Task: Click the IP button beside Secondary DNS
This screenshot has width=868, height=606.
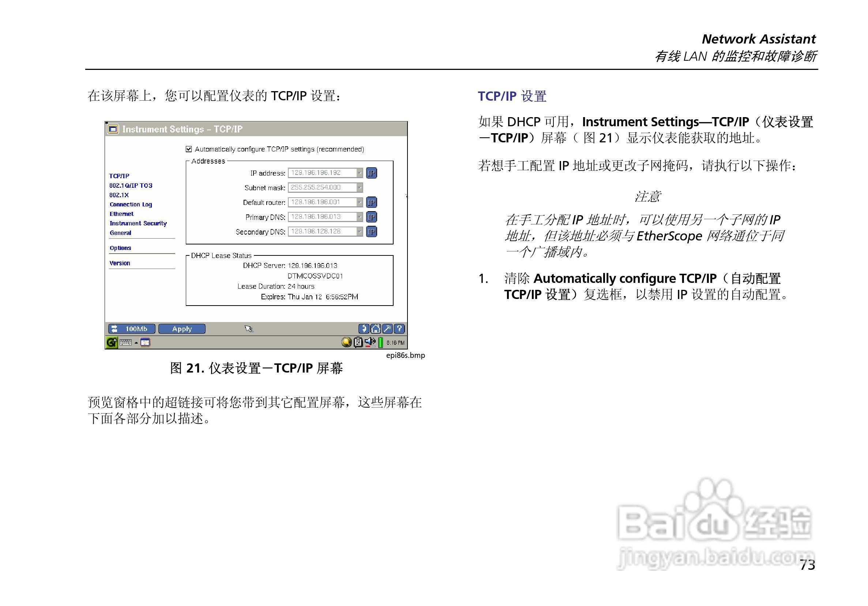Action: click(x=371, y=232)
